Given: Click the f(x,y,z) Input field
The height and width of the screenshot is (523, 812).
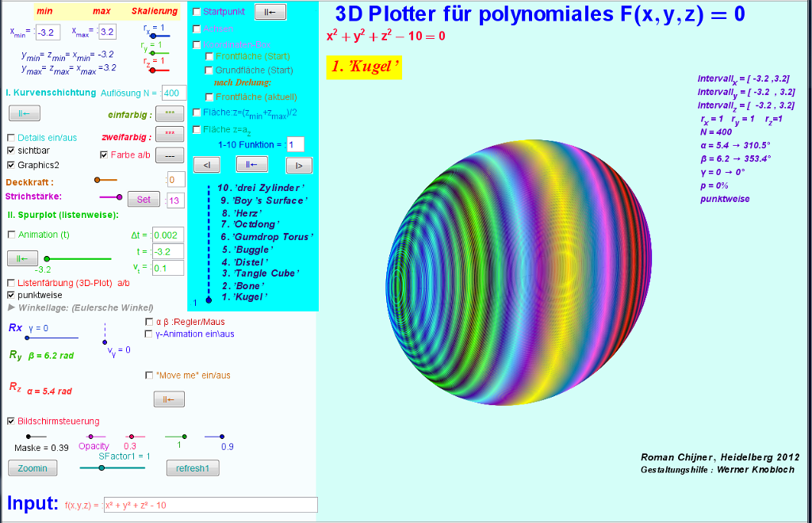Looking at the screenshot, I should (x=209, y=505).
